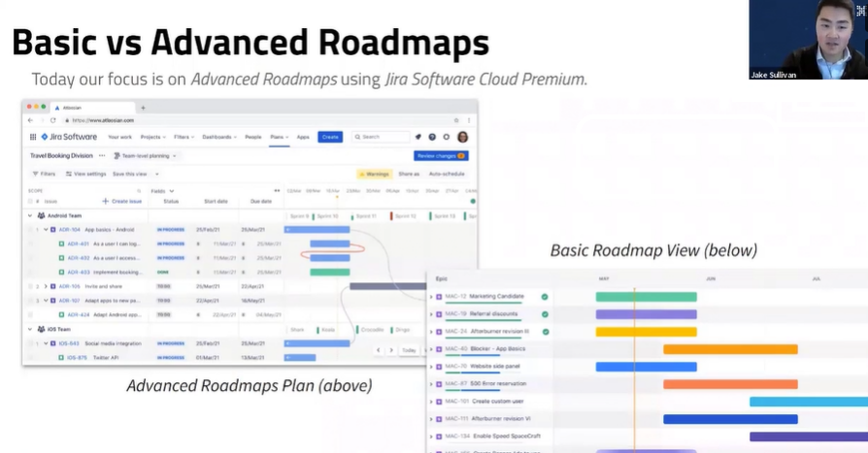This screenshot has width=868, height=453.
Task: Click the yellow Warnings button
Action: point(374,174)
